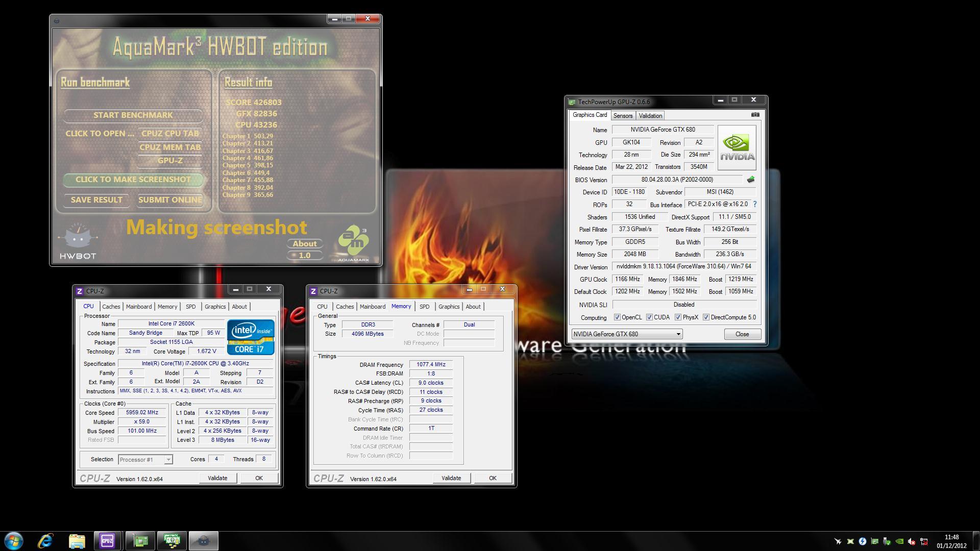Select the Graphics Card tab in GPU-Z

pyautogui.click(x=590, y=115)
